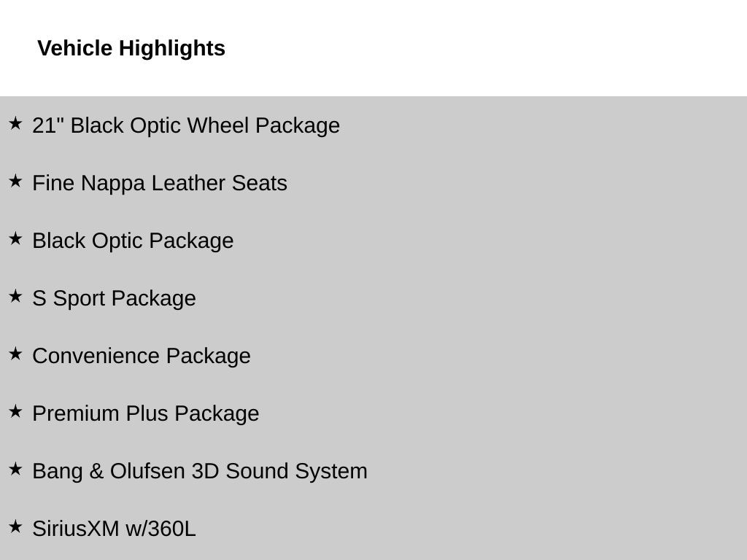Screen dimensions: 747x560
Task: Select the 21" Black Optic Wheel Package text
Action: pos(186,125)
